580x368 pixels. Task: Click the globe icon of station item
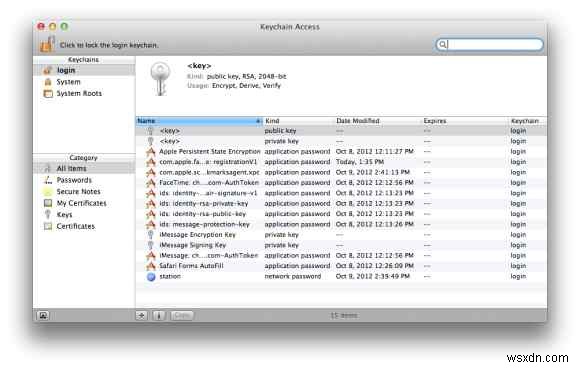[151, 277]
